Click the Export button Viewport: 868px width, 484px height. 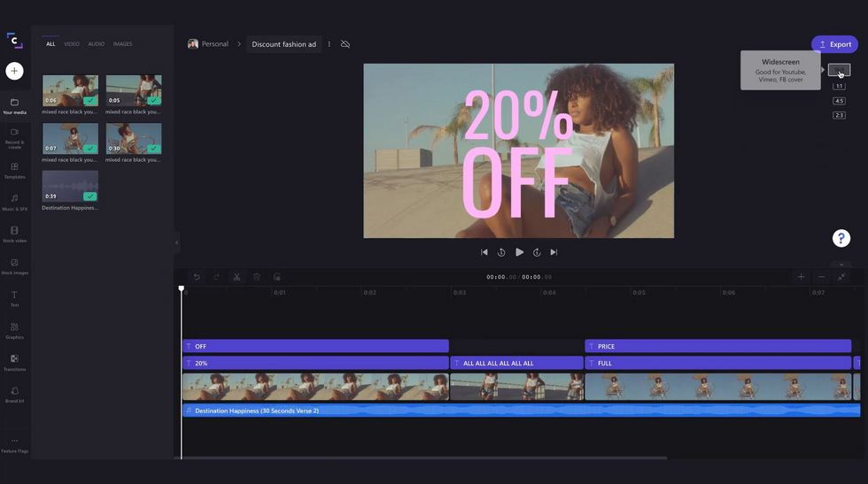coord(834,44)
